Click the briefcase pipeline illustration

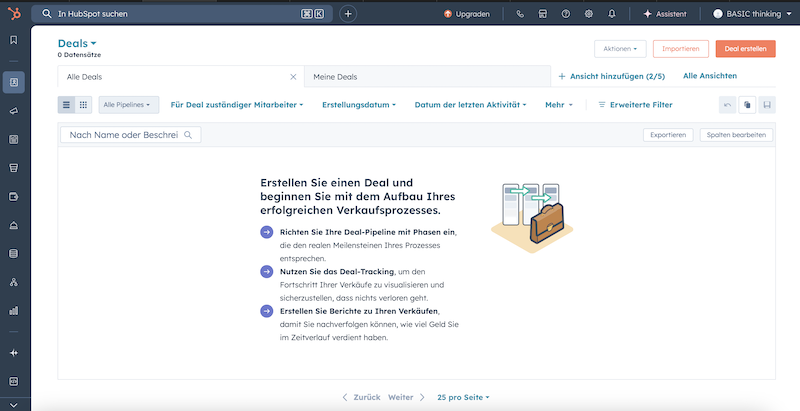[532, 217]
